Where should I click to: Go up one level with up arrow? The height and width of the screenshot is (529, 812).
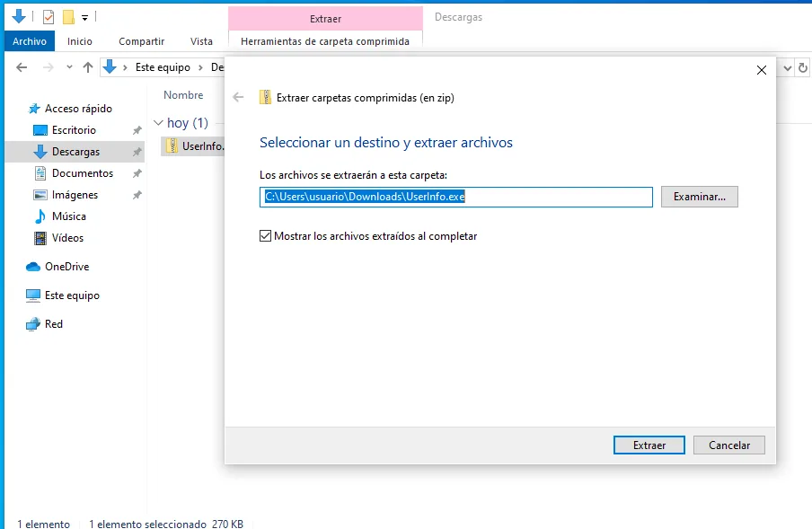tap(88, 67)
